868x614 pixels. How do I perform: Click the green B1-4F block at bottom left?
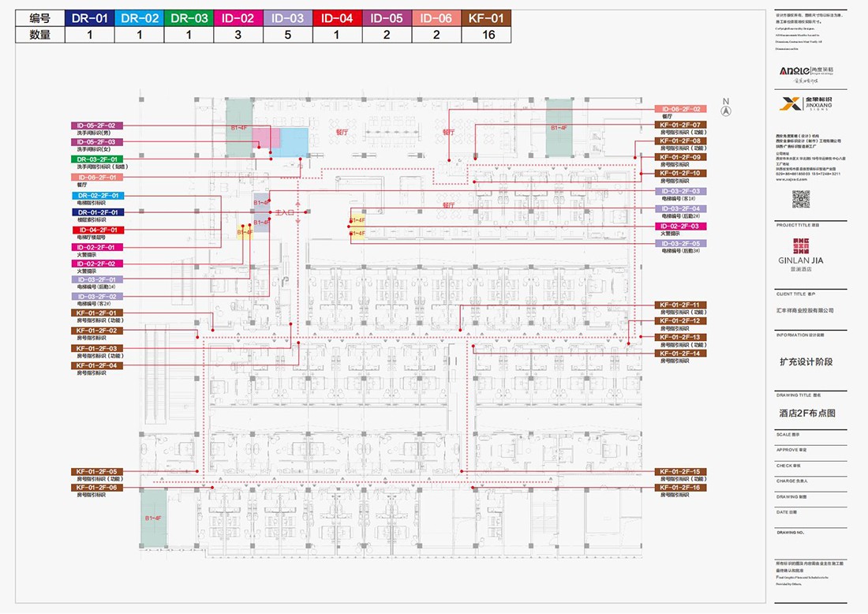(153, 518)
